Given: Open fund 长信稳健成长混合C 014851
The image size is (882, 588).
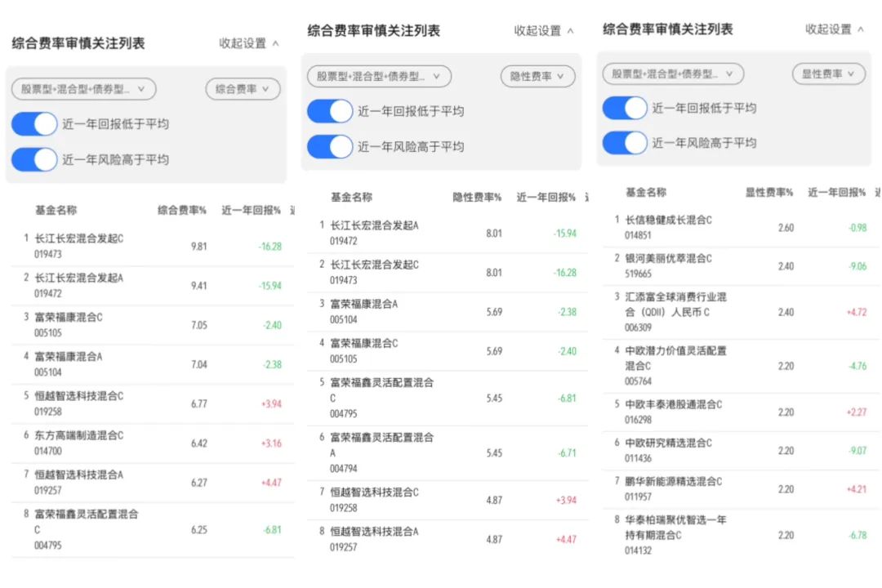Looking at the screenshot, I should [668, 227].
